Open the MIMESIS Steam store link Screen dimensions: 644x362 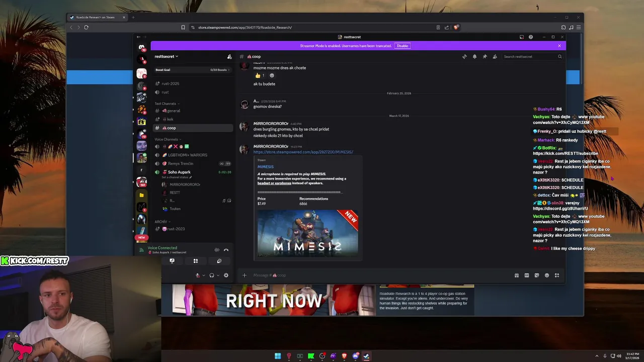(303, 152)
